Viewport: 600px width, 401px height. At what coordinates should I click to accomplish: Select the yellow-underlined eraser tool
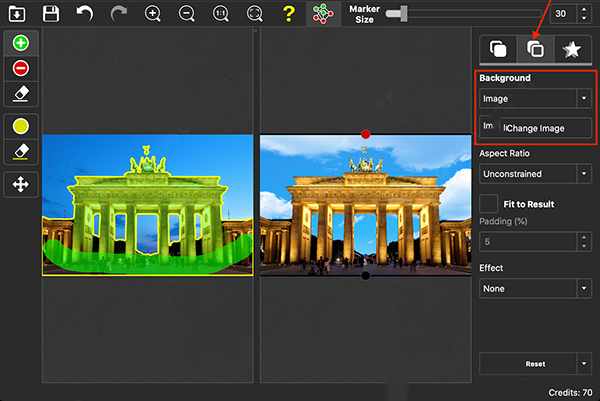(x=21, y=152)
